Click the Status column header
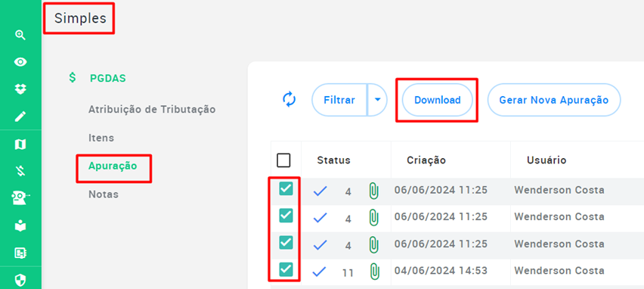The height and width of the screenshot is (289, 644). pyautogui.click(x=333, y=160)
